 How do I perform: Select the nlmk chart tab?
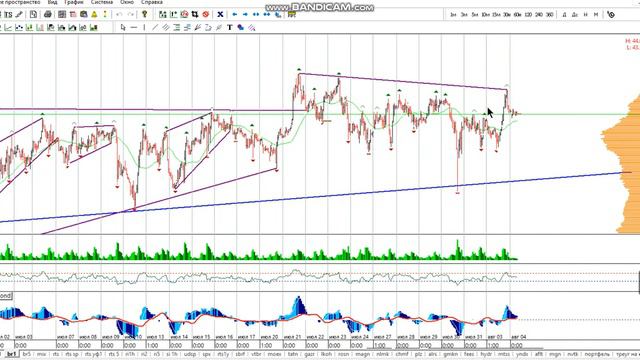click(383, 354)
